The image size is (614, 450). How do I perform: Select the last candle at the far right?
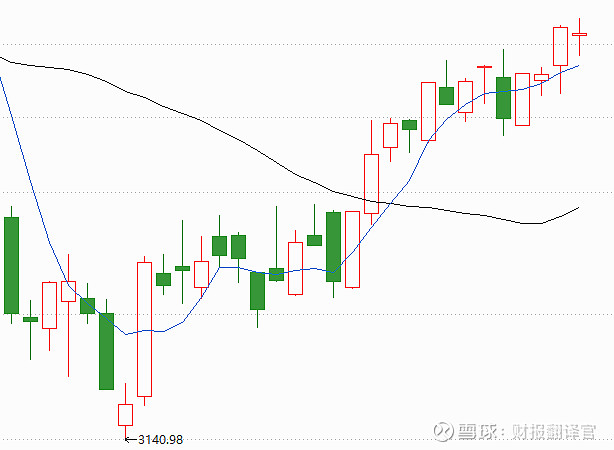click(579, 34)
